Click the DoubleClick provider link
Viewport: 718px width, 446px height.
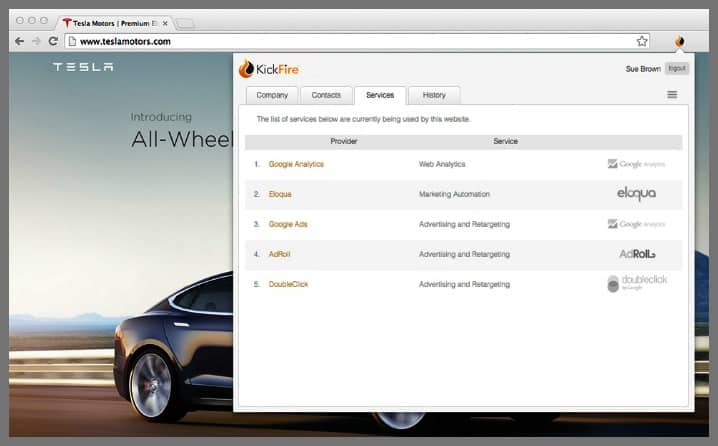[288, 284]
